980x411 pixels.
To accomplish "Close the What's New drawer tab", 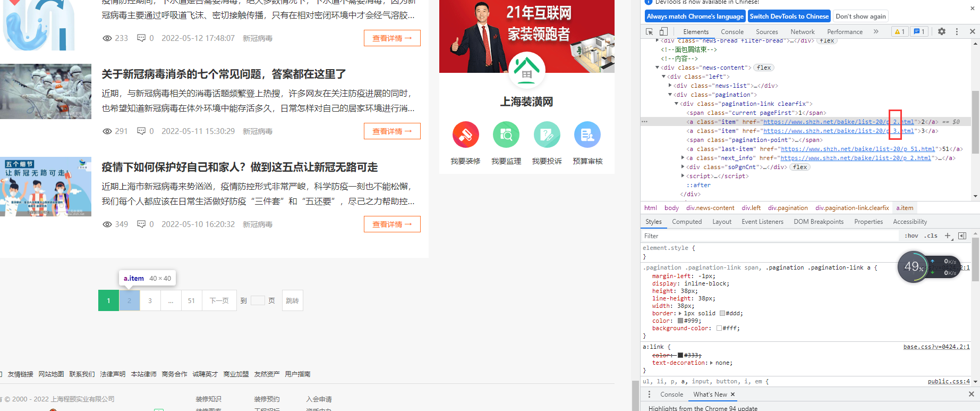I will (732, 394).
